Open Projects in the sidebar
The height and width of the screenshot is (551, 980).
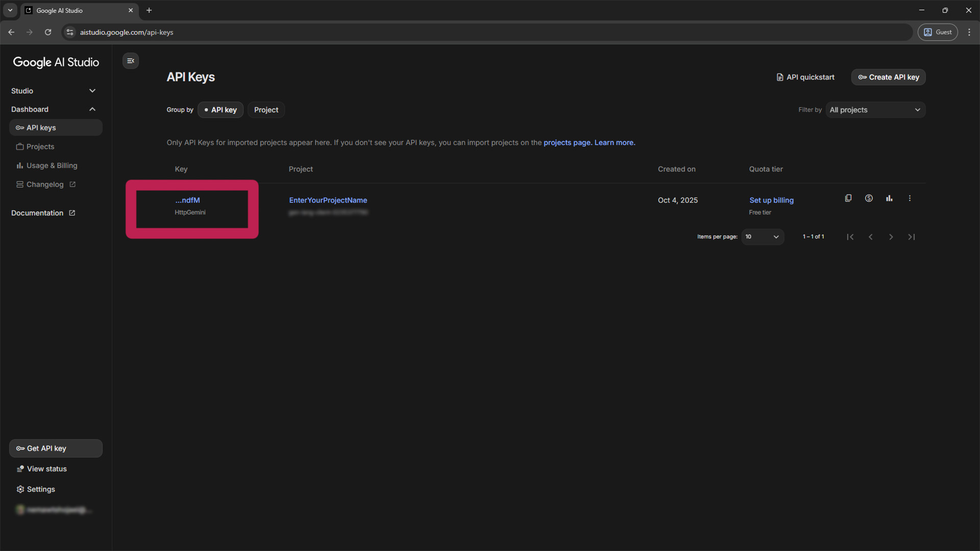[x=56, y=146]
